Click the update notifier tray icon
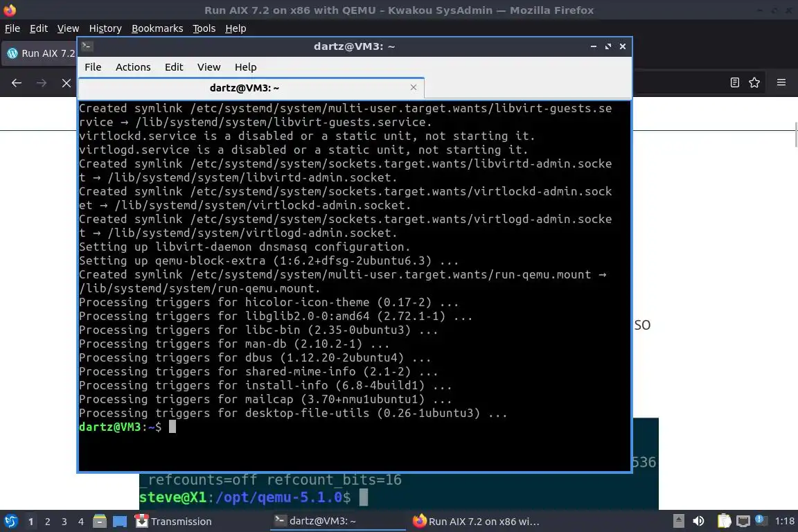 [x=760, y=520]
